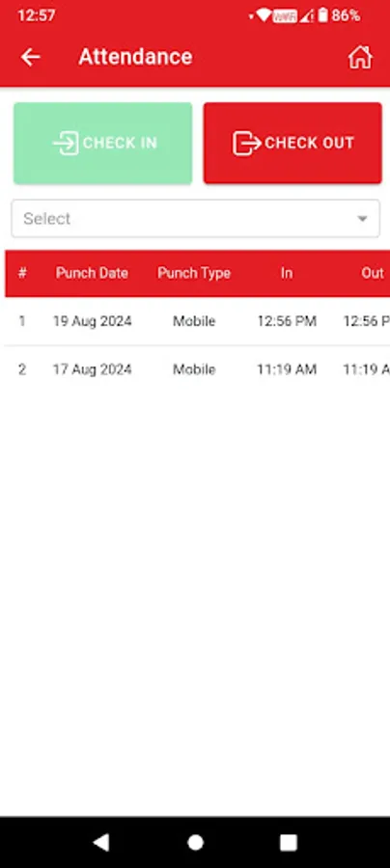Tap the Android back navigation button
390x868 pixels.
coord(100,843)
